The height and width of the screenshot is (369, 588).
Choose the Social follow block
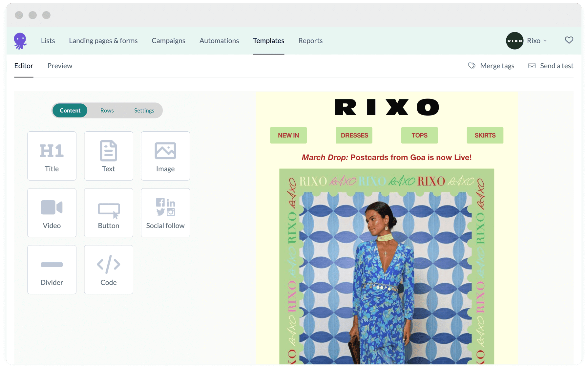pyautogui.click(x=165, y=213)
